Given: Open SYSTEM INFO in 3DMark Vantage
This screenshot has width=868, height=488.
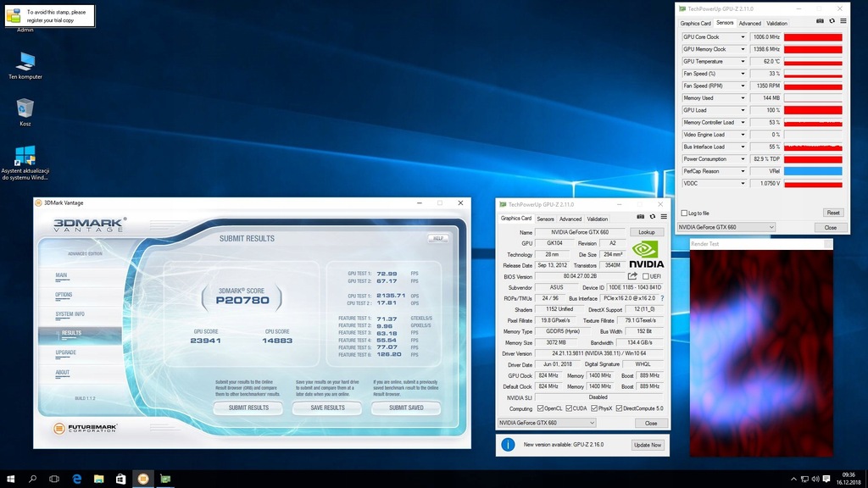Looking at the screenshot, I should coord(70,314).
